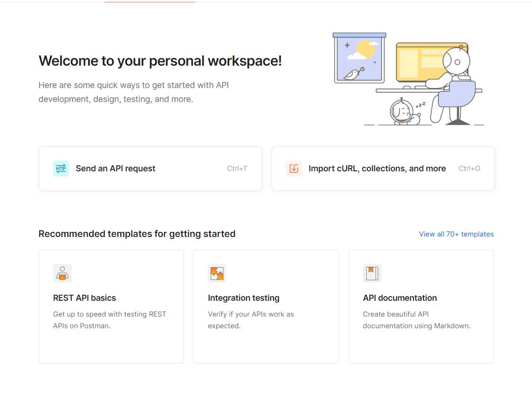The height and width of the screenshot is (406, 532).
Task: Select the Integration testing puzzle icon
Action: pos(217,273)
